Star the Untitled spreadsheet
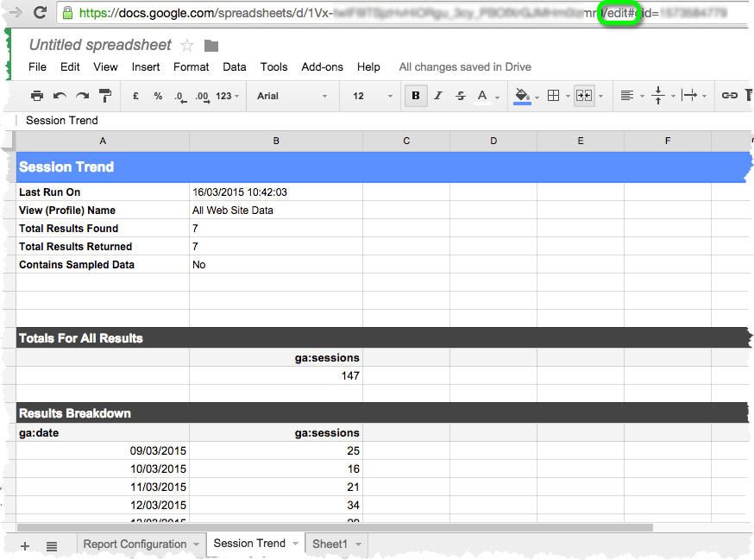The image size is (754, 560). (187, 46)
